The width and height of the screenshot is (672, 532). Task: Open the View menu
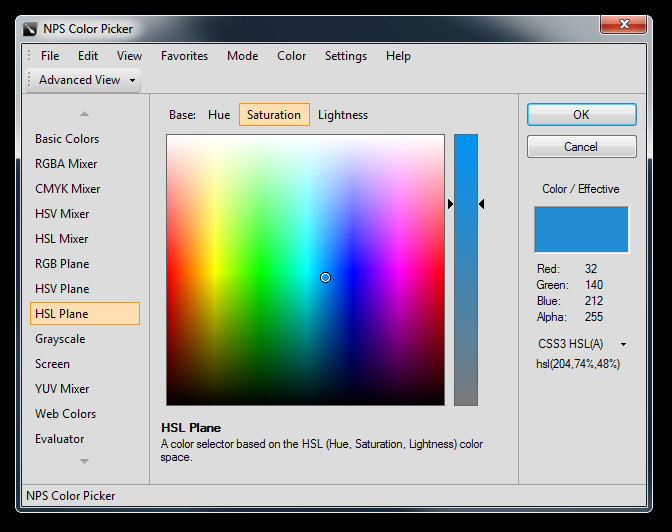[x=129, y=56]
